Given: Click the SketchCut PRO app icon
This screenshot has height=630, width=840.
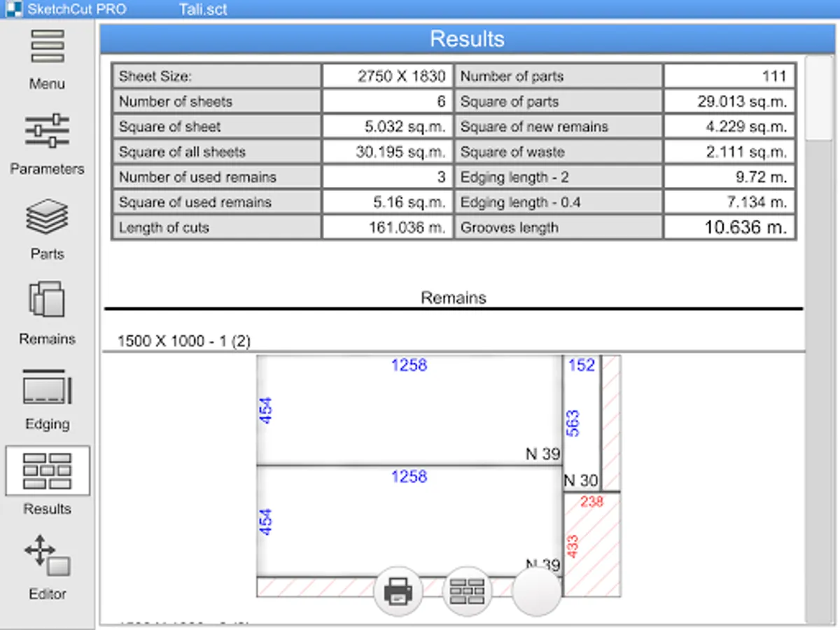Looking at the screenshot, I should [13, 10].
